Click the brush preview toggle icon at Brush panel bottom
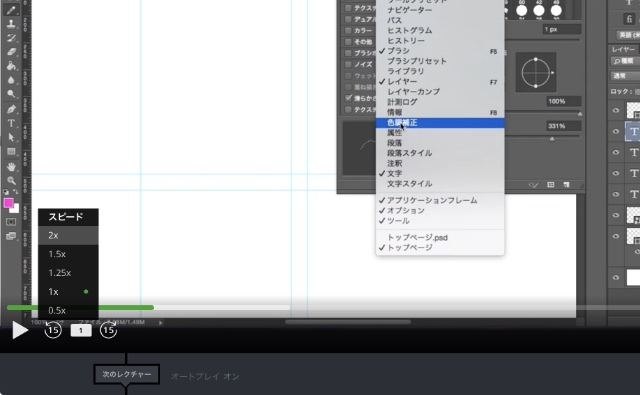 pyautogui.click(x=533, y=185)
